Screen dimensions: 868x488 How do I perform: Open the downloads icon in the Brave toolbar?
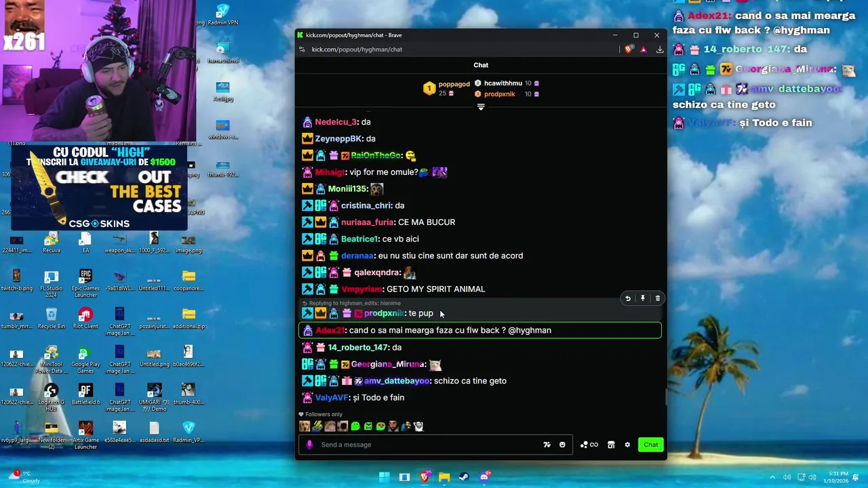coord(659,49)
